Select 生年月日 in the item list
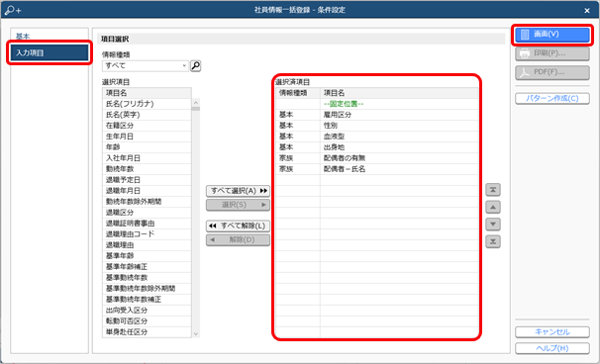Screen dimensions: 600x364 pos(147,136)
